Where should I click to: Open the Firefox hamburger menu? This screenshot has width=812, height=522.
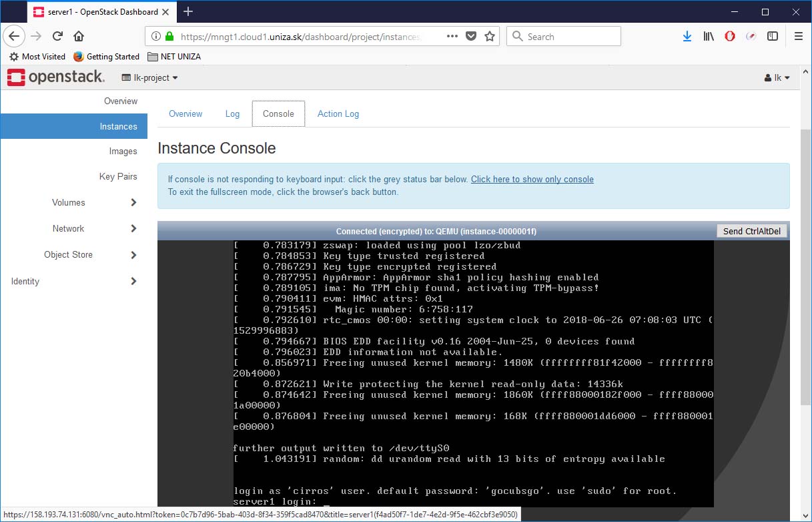pyautogui.click(x=798, y=37)
